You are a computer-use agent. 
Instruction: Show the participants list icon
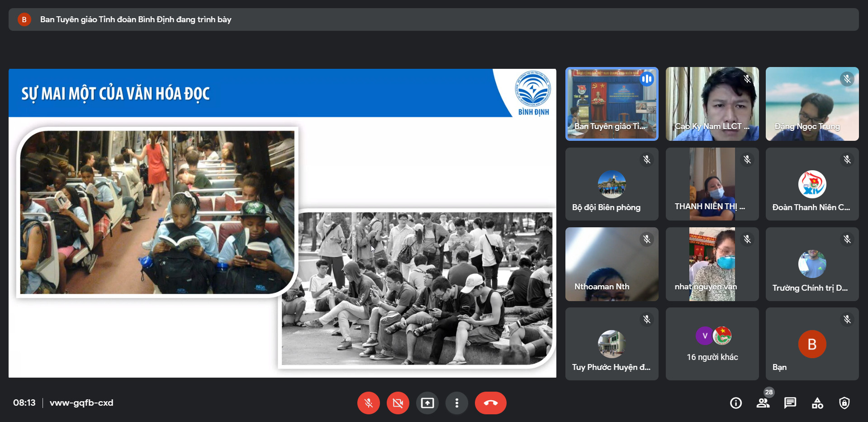coord(763,403)
